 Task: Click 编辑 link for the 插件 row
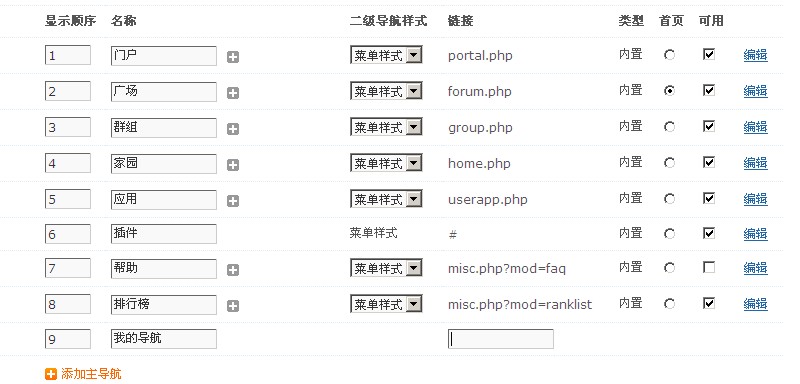[756, 234]
